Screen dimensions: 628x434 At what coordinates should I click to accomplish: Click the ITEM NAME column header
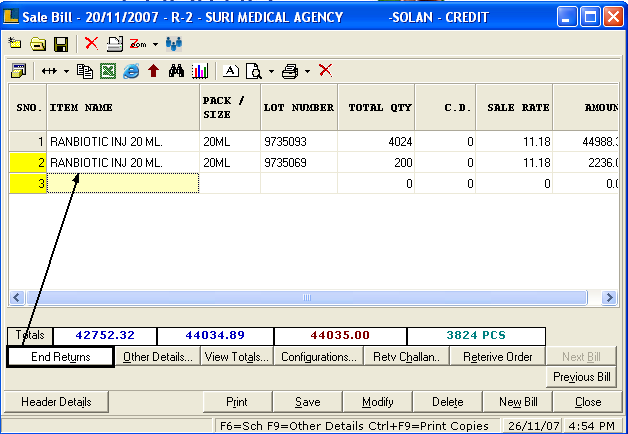pyautogui.click(x=123, y=107)
